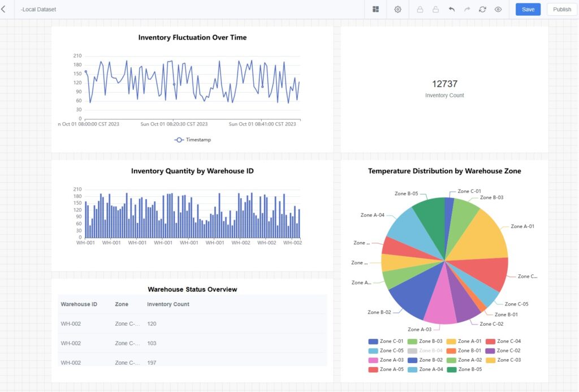Redo the last dashboard change
This screenshot has width=579, height=392.
(x=466, y=10)
